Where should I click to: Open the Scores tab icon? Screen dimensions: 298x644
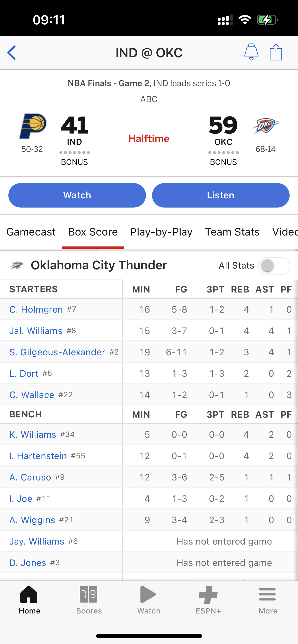(89, 594)
